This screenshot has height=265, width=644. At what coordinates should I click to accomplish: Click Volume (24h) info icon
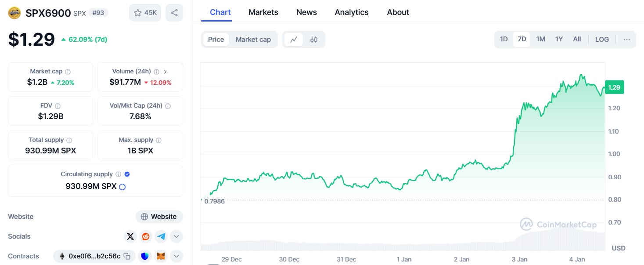tap(157, 72)
